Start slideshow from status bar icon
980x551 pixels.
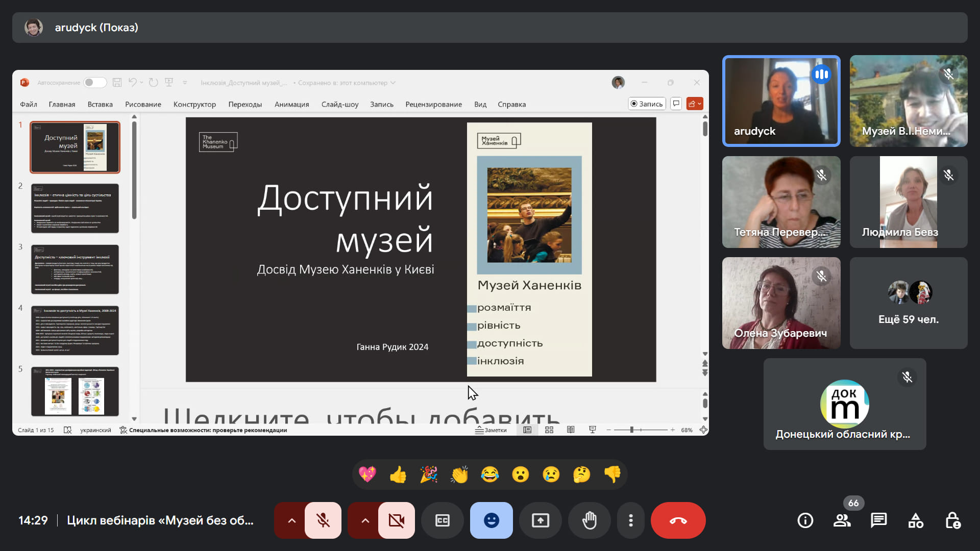tap(593, 430)
